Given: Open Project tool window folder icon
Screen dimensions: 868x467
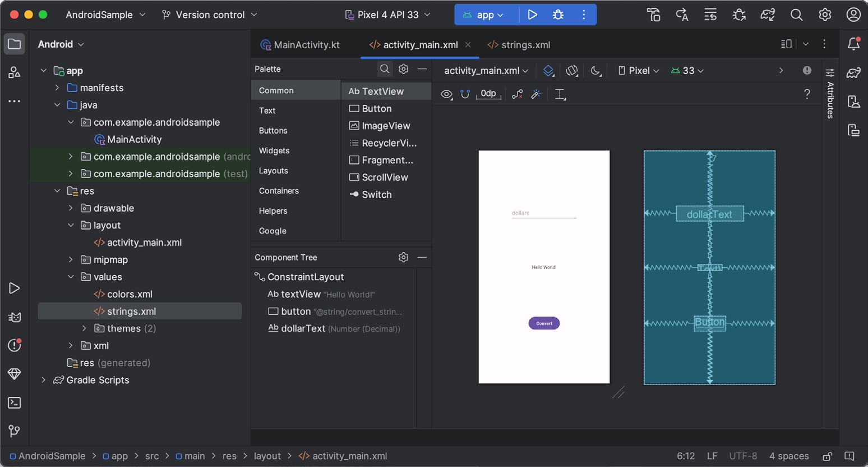Looking at the screenshot, I should [x=14, y=44].
